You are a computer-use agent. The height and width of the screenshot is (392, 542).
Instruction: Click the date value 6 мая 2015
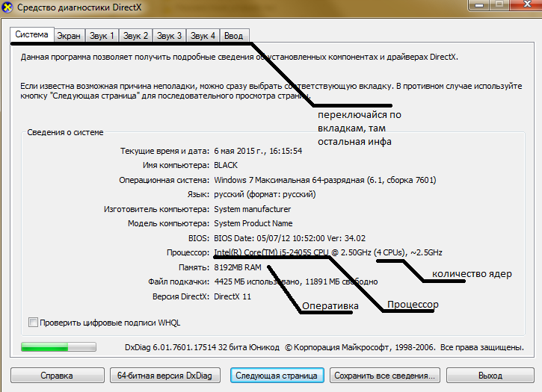pos(258,151)
